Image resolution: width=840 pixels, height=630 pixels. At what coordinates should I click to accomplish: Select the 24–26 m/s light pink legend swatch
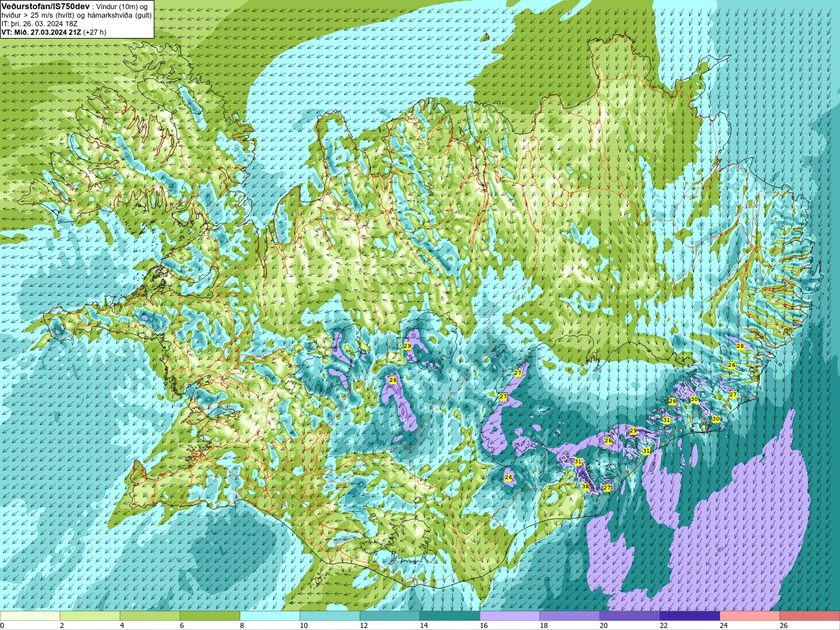point(750,616)
